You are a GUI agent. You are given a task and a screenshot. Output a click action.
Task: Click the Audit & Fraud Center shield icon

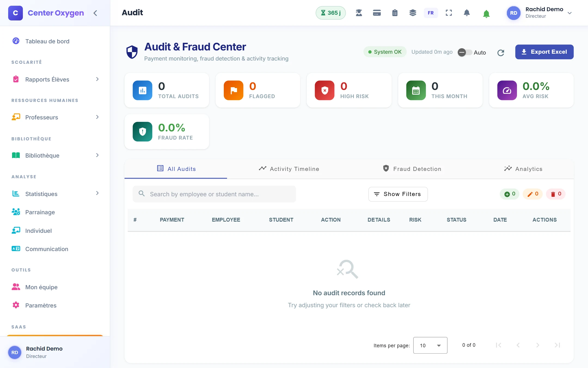[x=132, y=52]
